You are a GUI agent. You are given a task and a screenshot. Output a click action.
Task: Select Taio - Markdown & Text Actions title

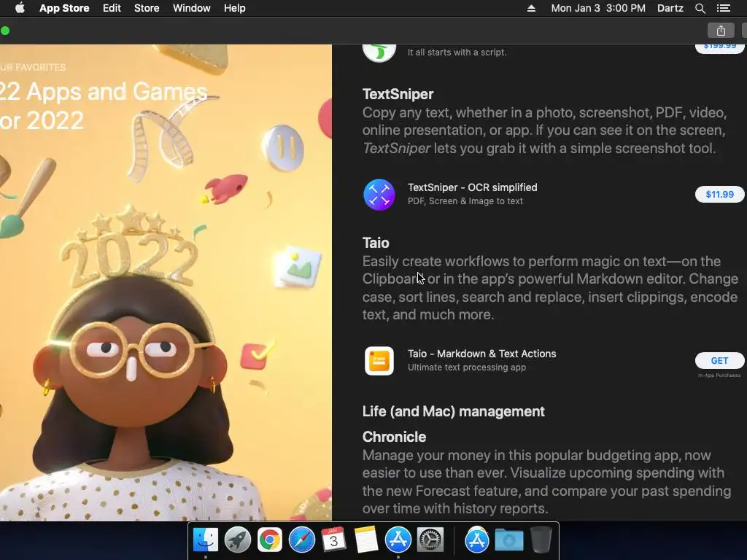pos(481,354)
